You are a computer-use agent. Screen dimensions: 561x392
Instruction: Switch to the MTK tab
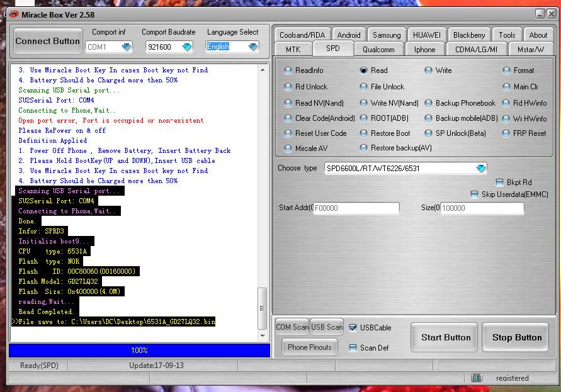[293, 49]
